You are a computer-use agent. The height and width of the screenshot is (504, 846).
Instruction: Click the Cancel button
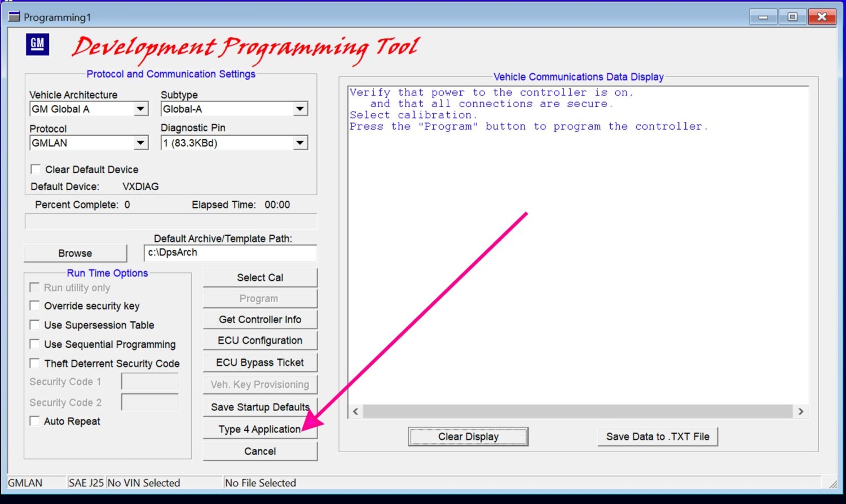point(260,451)
